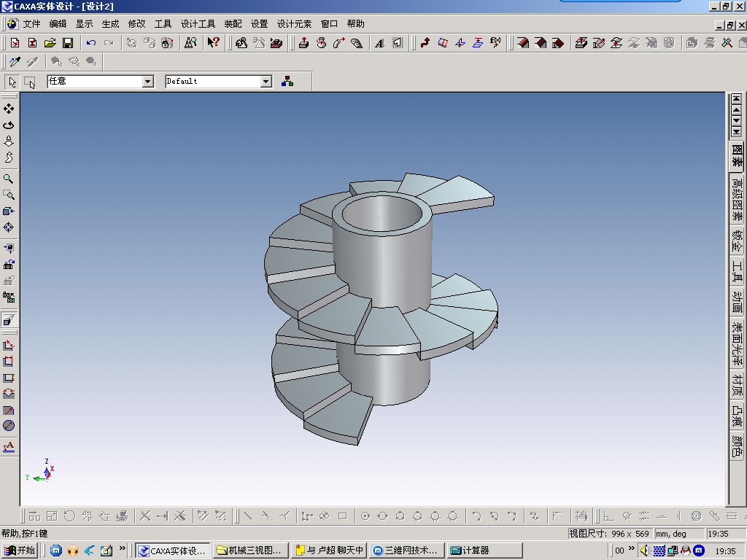Click the Undo arrow icon
Screen dimensions: 747x560
[x=90, y=43]
